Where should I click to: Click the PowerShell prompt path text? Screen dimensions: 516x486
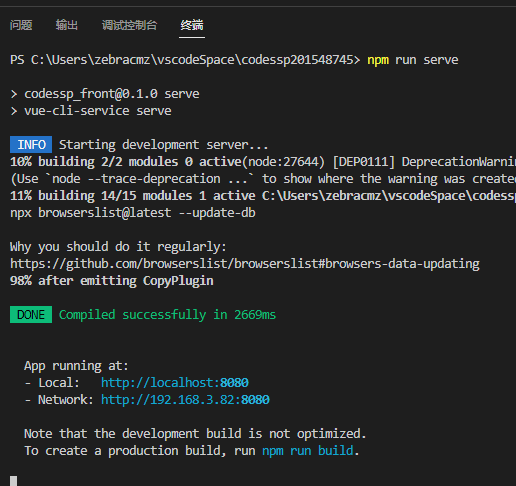click(x=185, y=60)
